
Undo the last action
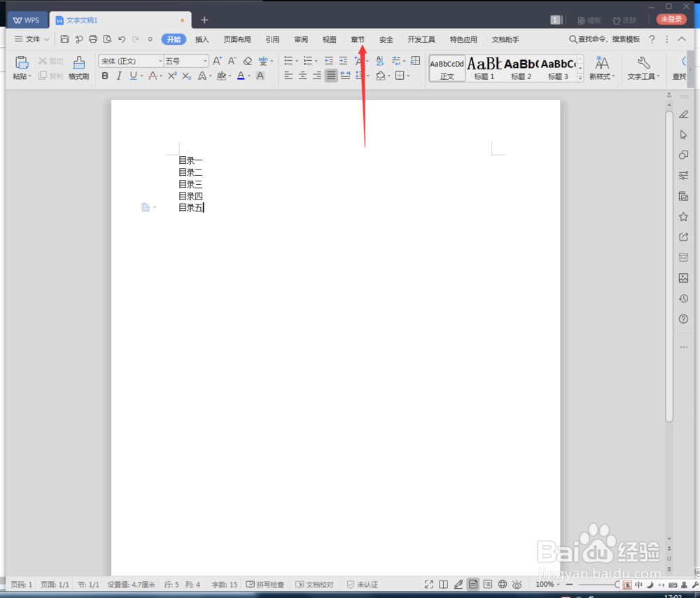click(121, 39)
